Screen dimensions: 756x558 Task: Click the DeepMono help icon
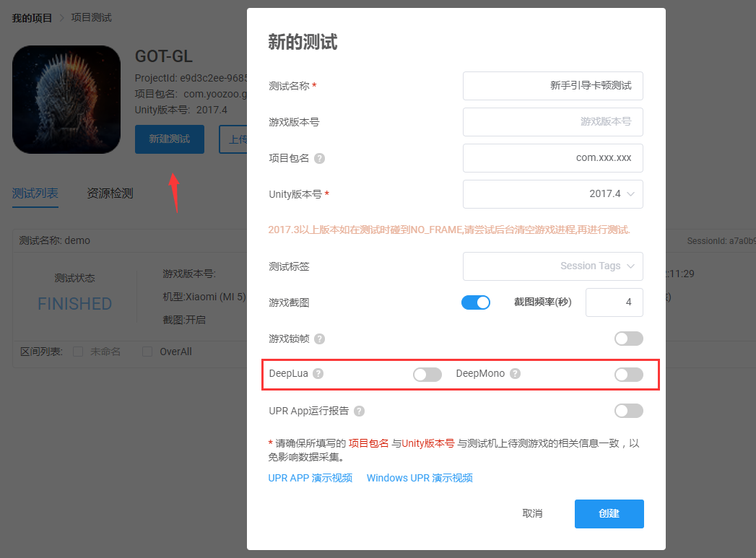[514, 374]
